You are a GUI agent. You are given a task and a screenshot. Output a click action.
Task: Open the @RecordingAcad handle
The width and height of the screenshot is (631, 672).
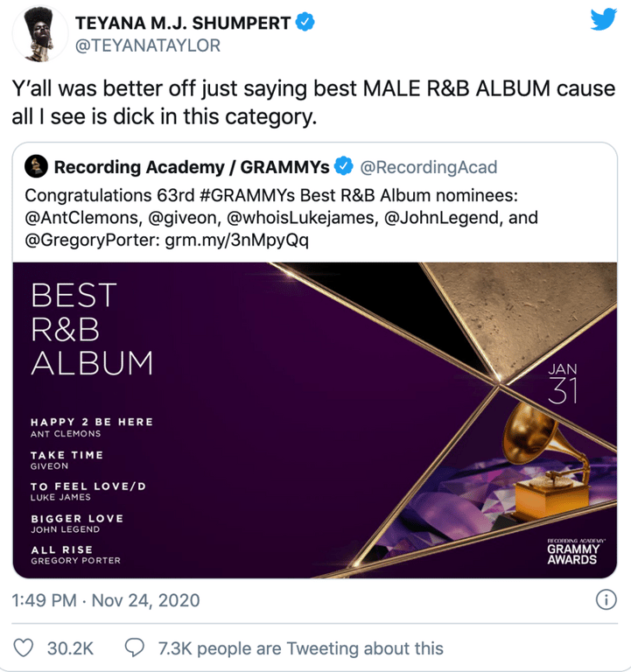pyautogui.click(x=429, y=166)
